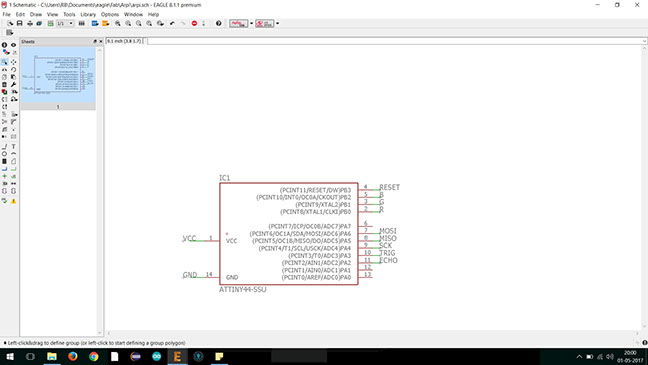Open the Tools menu

(69, 14)
